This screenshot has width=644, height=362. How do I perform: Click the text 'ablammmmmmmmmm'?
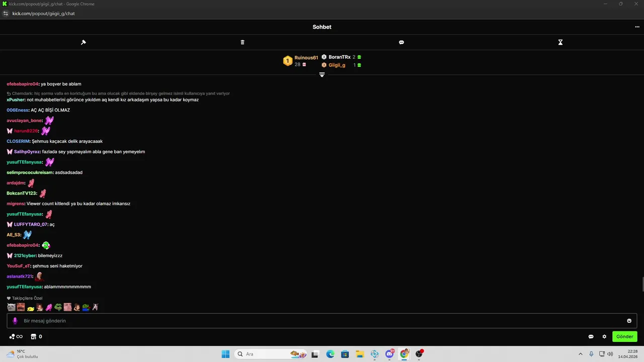click(x=67, y=287)
